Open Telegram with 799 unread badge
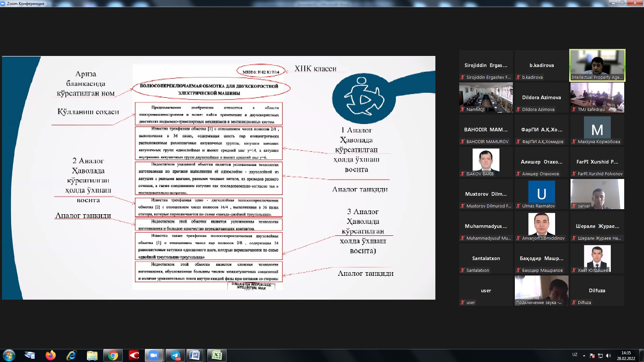Image resolution: width=644 pixels, height=362 pixels. point(175,355)
